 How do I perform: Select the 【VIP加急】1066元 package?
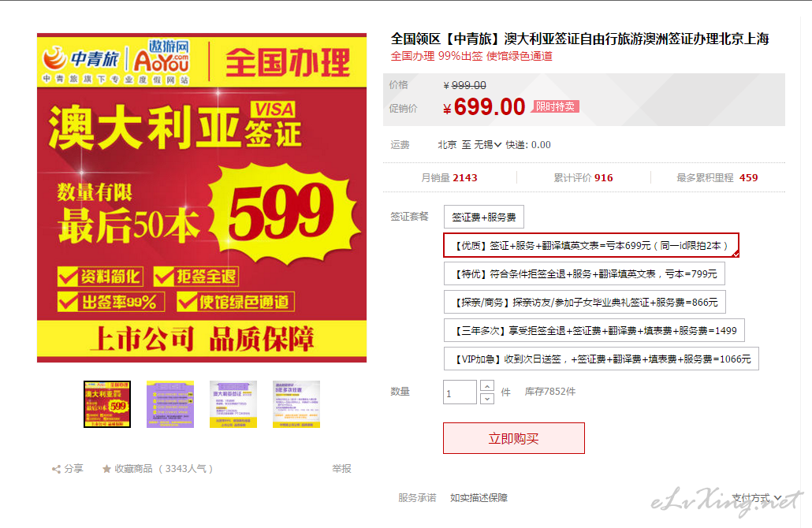coord(602,359)
